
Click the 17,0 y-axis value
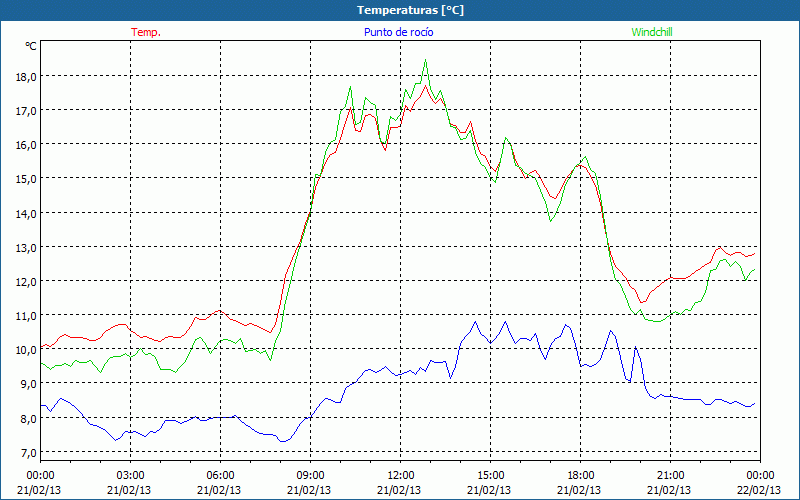coord(26,111)
